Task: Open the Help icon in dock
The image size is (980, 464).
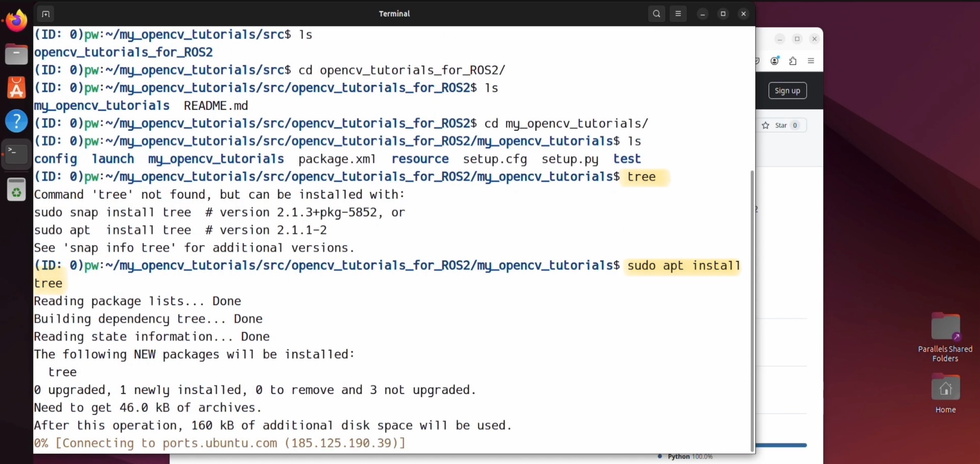Action: (x=16, y=121)
